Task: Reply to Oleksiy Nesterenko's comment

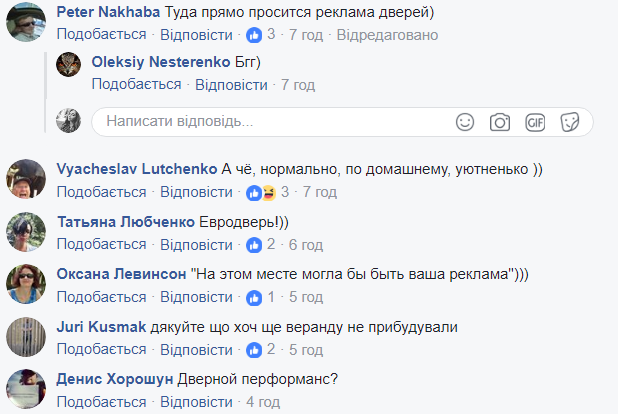Action: [x=230, y=84]
